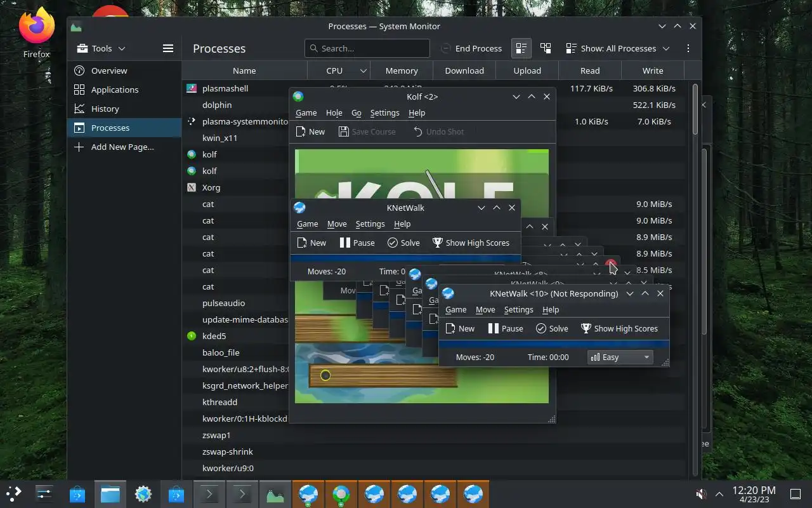
Task: Open the Hole menu in Kolf
Action: point(334,112)
